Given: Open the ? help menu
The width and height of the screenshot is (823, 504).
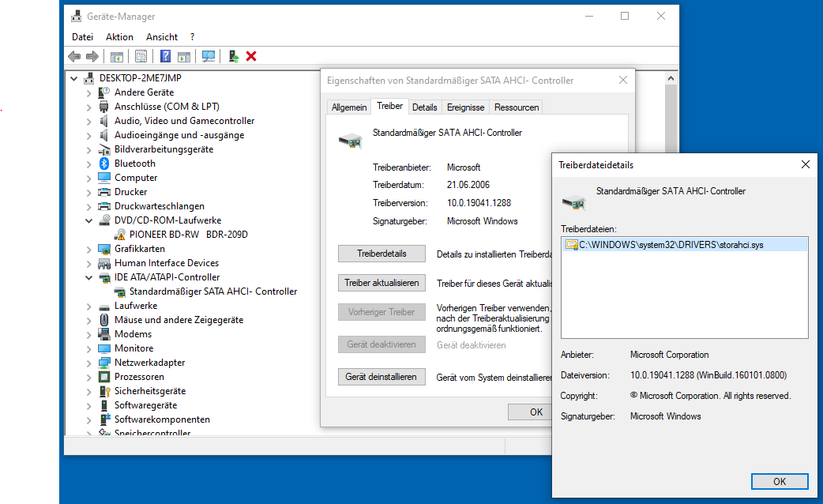Looking at the screenshot, I should coord(192,37).
